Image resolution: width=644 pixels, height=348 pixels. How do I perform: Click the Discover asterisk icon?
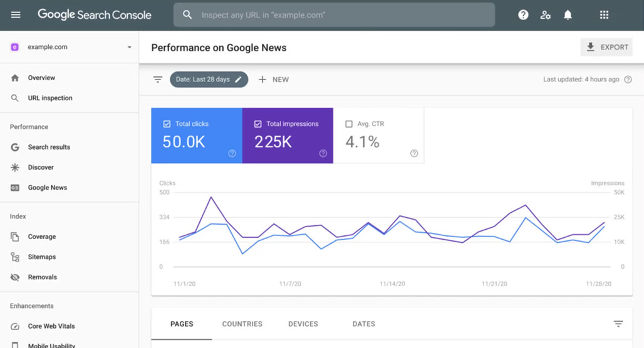pyautogui.click(x=15, y=168)
